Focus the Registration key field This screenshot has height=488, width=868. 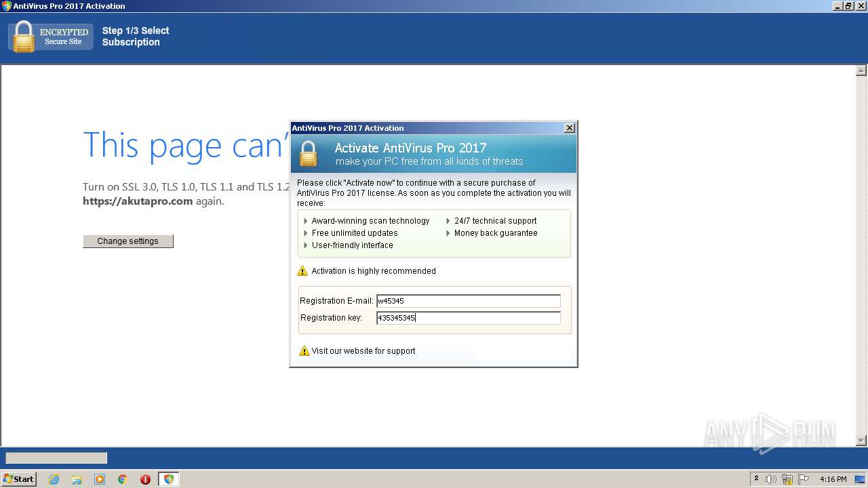(469, 318)
